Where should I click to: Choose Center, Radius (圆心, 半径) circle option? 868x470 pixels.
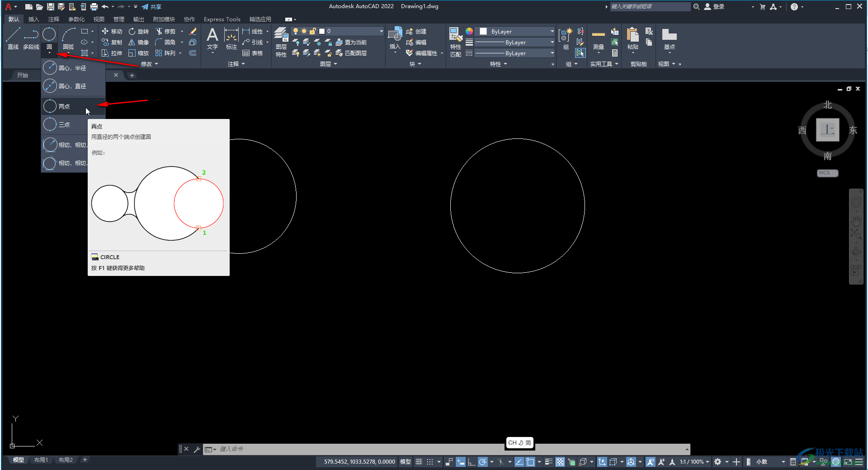pyautogui.click(x=73, y=68)
